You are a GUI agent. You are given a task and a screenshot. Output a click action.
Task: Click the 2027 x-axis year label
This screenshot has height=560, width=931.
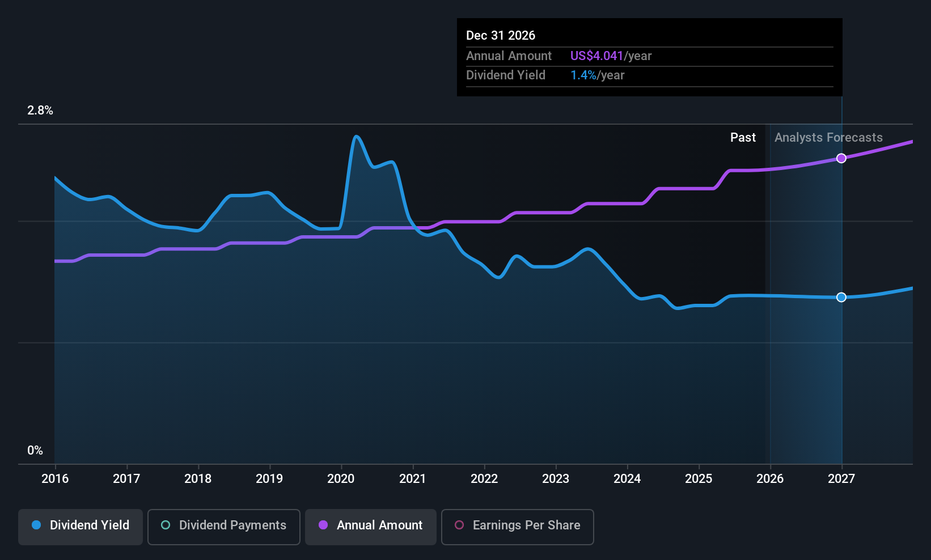(x=841, y=479)
